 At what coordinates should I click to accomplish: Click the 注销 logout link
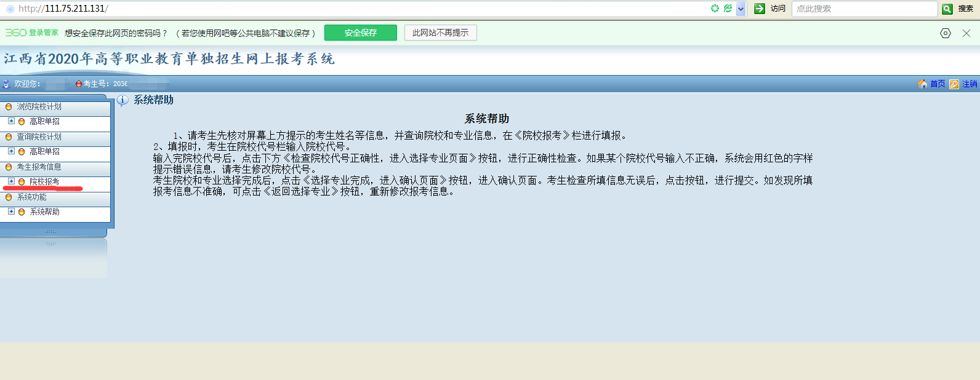point(970,84)
